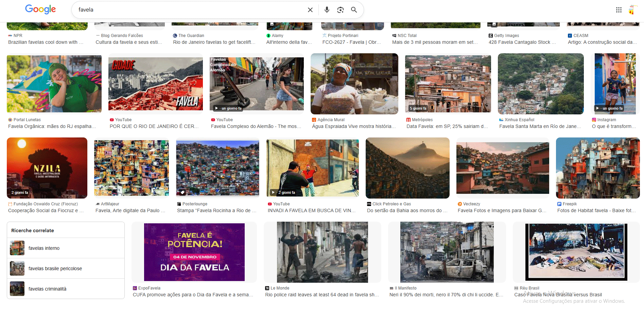Open the NZILA Fiocruz sunset image
This screenshot has width=644, height=316.
pos(47,168)
